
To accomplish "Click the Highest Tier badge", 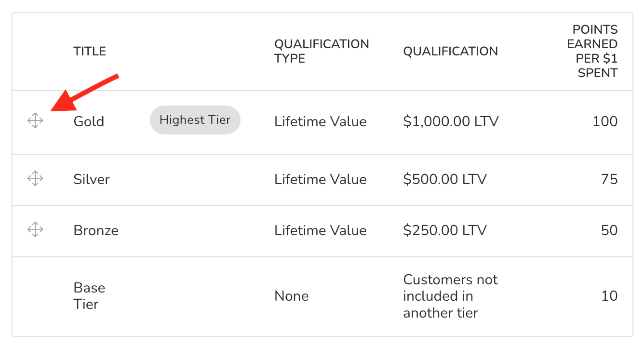I will (195, 120).
